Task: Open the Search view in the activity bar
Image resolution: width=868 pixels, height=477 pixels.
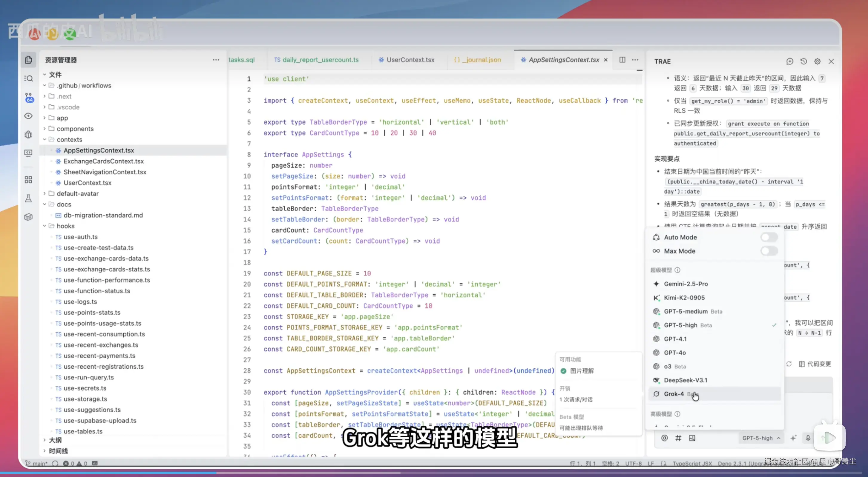Action: pyautogui.click(x=28, y=79)
